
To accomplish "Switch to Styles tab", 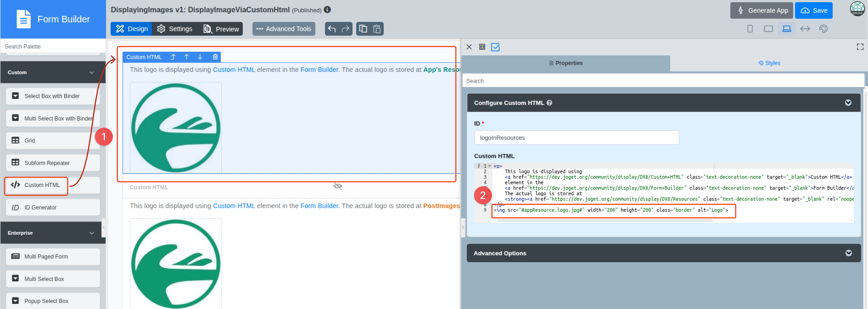I will point(769,63).
